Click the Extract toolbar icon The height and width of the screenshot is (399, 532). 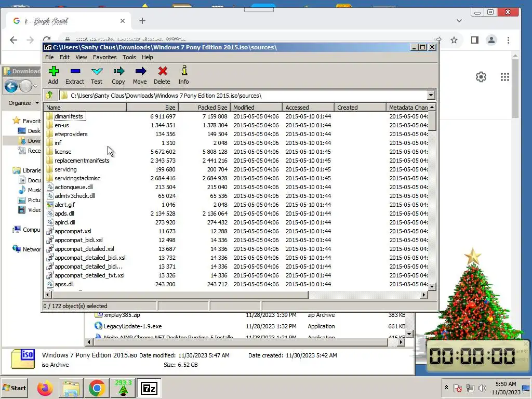75,75
